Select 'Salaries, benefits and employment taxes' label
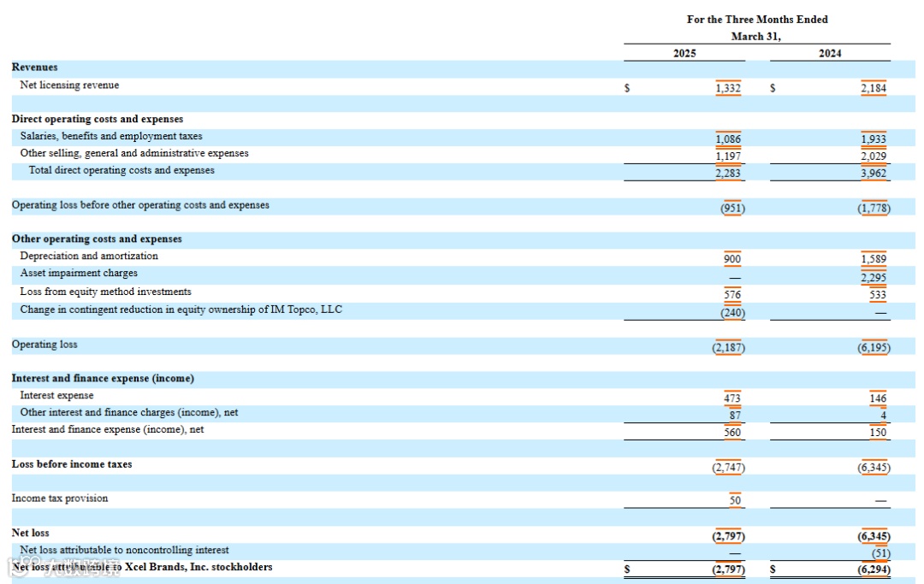The height and width of the screenshot is (584, 924). point(111,136)
